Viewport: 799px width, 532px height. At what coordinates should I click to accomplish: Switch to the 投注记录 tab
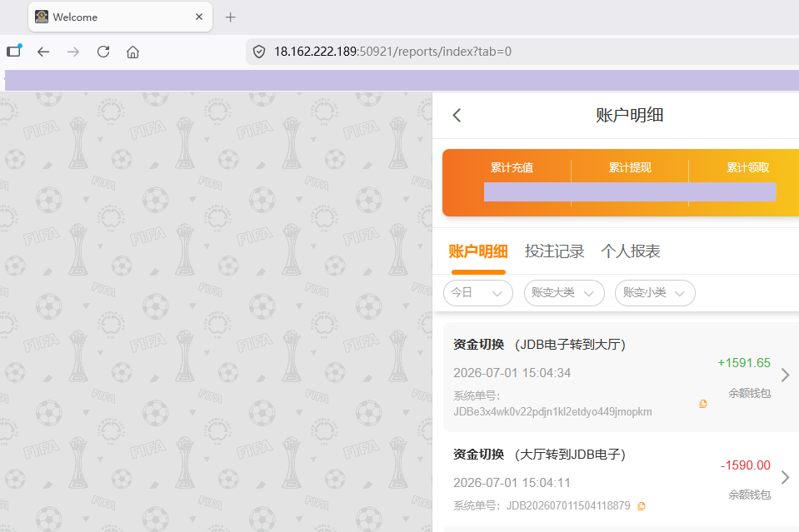coord(554,251)
